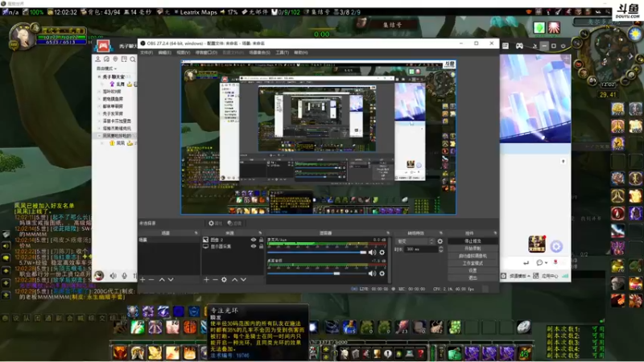Click the list icon left of the gamepad icon
Image resolution: width=644 pixels, height=362 pixels.
click(506, 46)
